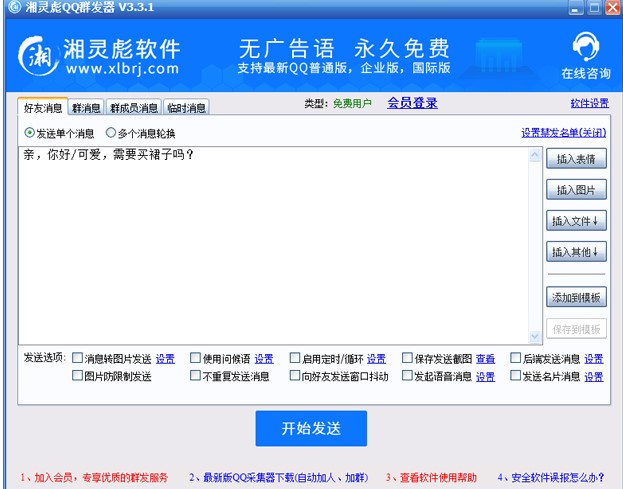Minimize the window

pyautogui.click(x=576, y=7)
